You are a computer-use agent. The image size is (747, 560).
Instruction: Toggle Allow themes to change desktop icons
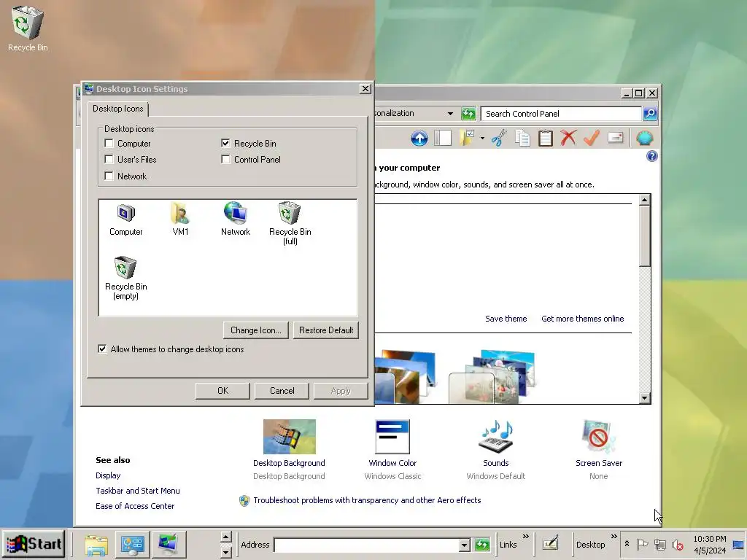click(102, 349)
